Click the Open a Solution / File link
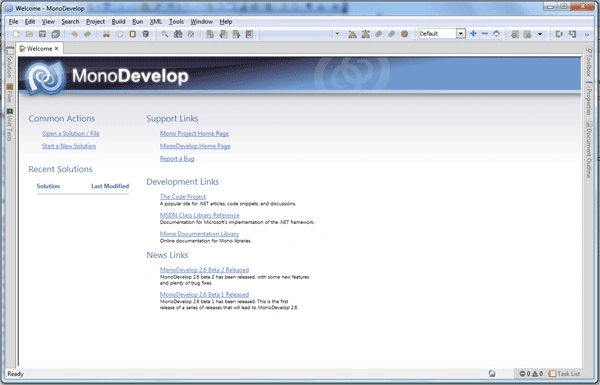Image resolution: width=600 pixels, height=385 pixels. click(x=71, y=134)
